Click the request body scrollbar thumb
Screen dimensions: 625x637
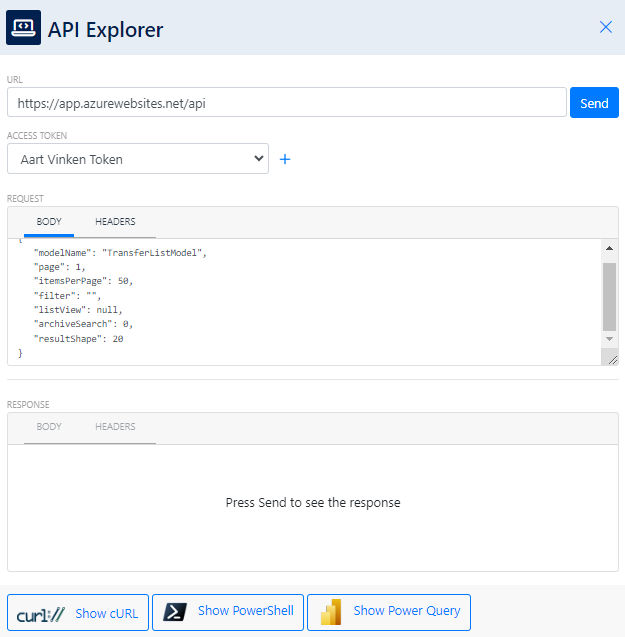tap(609, 297)
